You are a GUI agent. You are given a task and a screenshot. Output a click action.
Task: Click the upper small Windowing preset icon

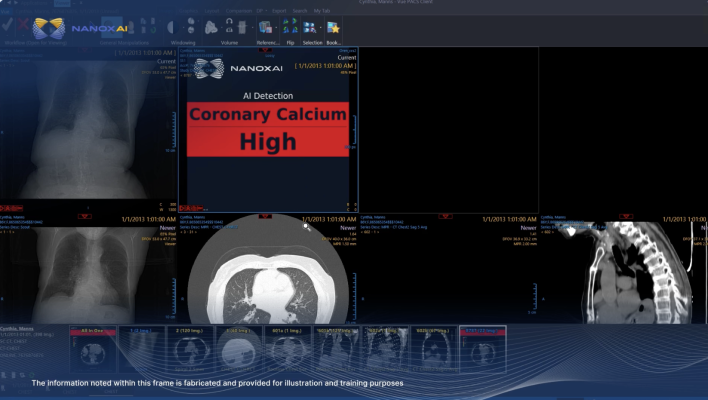tap(191, 21)
